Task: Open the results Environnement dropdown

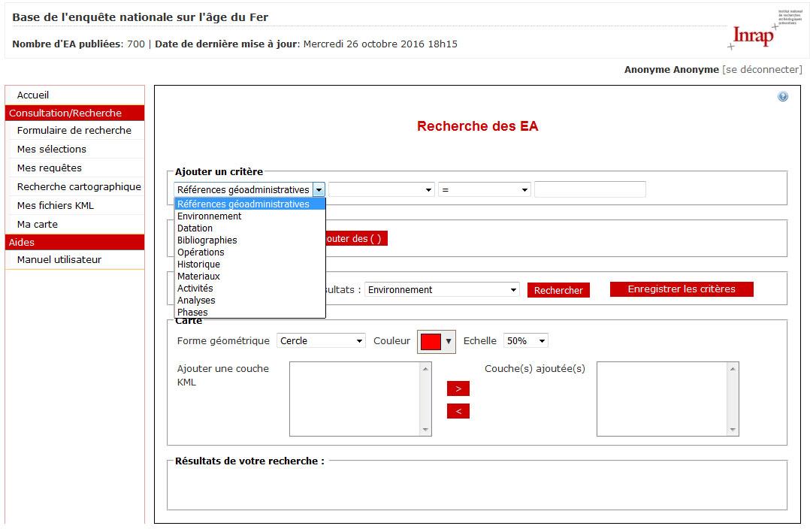Action: (x=442, y=290)
